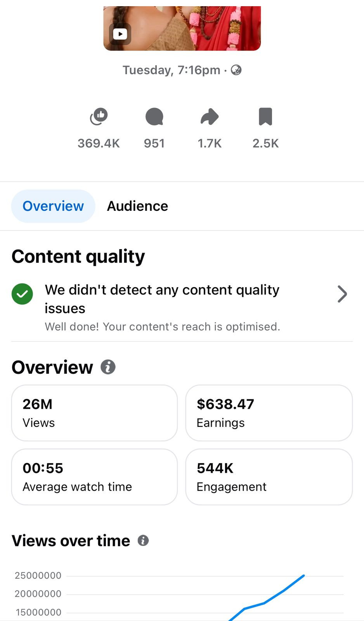Screen dimensions: 364x621
Task: Tap the reactions thumbs-up icon
Action: (99, 116)
